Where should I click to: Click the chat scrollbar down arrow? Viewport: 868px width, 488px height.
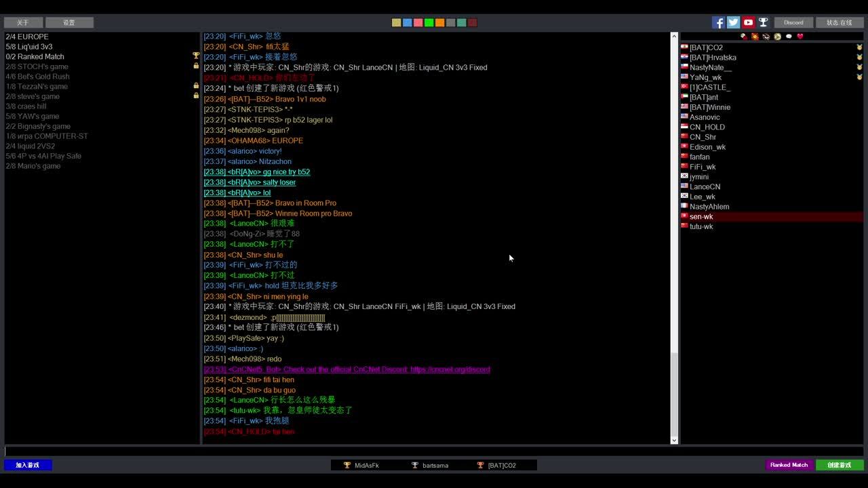point(674,441)
